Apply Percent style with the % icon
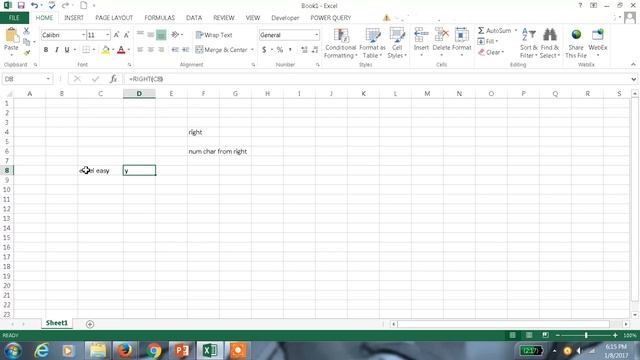Screen dimensions: 640x360 tap(280, 50)
